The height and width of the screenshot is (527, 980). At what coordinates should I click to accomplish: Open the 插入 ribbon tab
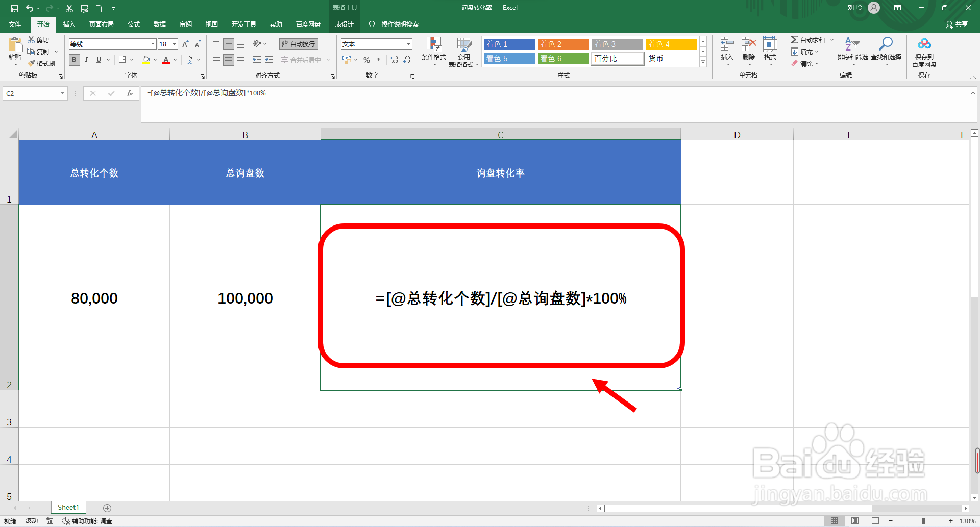click(69, 24)
